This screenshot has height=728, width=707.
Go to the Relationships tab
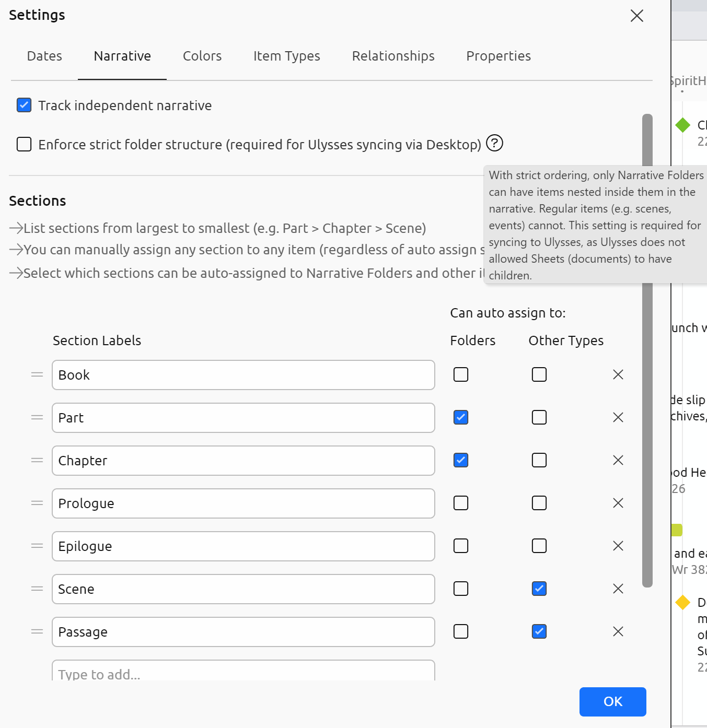(x=393, y=56)
